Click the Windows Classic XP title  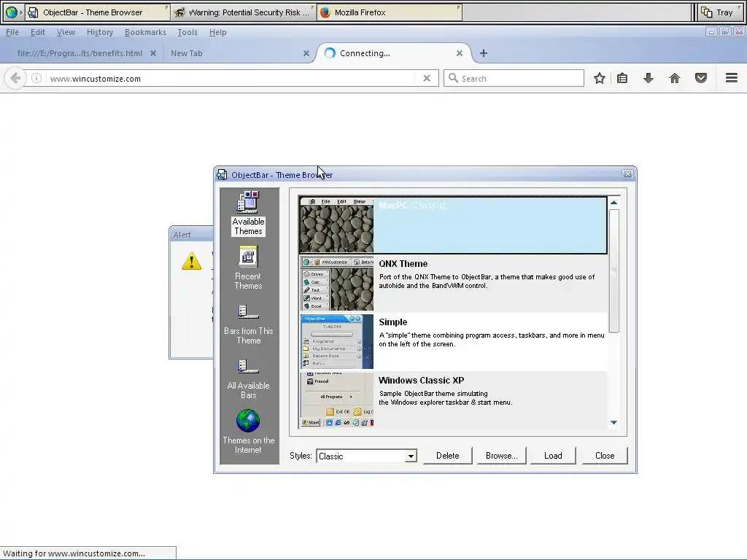coord(421,381)
